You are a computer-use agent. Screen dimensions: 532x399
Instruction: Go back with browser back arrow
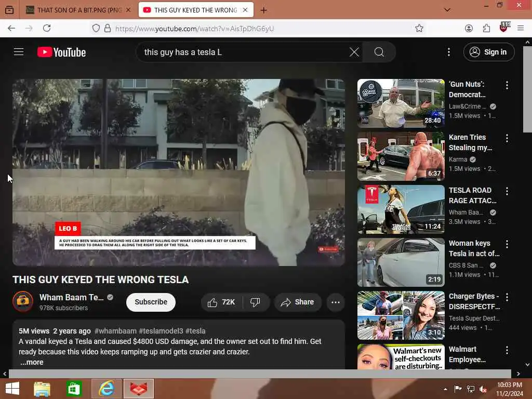pyautogui.click(x=11, y=28)
